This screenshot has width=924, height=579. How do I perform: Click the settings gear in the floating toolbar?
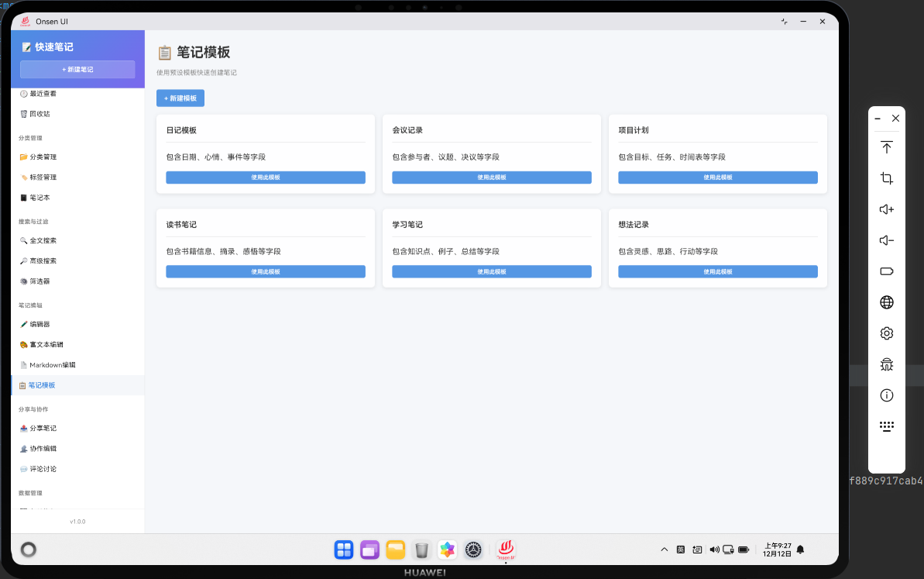(x=886, y=333)
